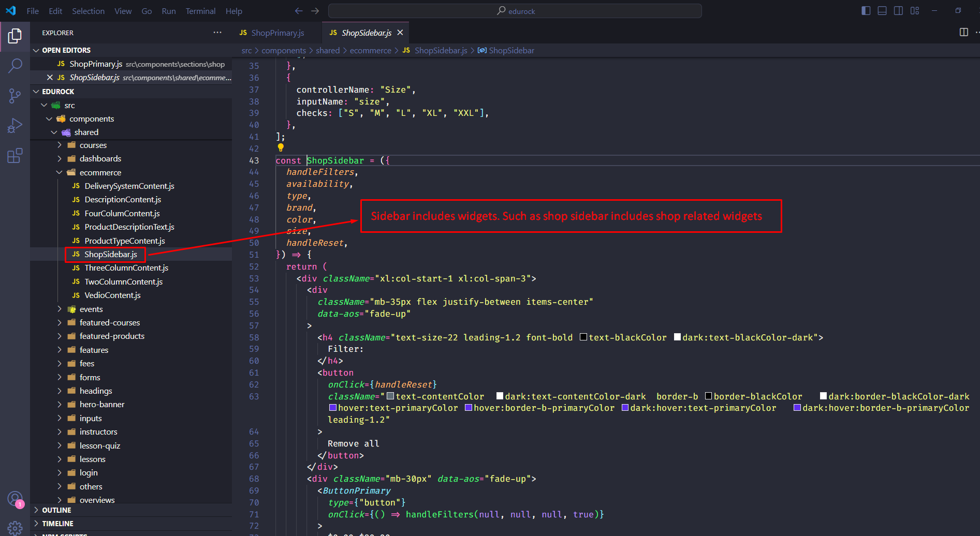Screen dimensions: 980x536
Task: Open the Run menu
Action: (169, 11)
